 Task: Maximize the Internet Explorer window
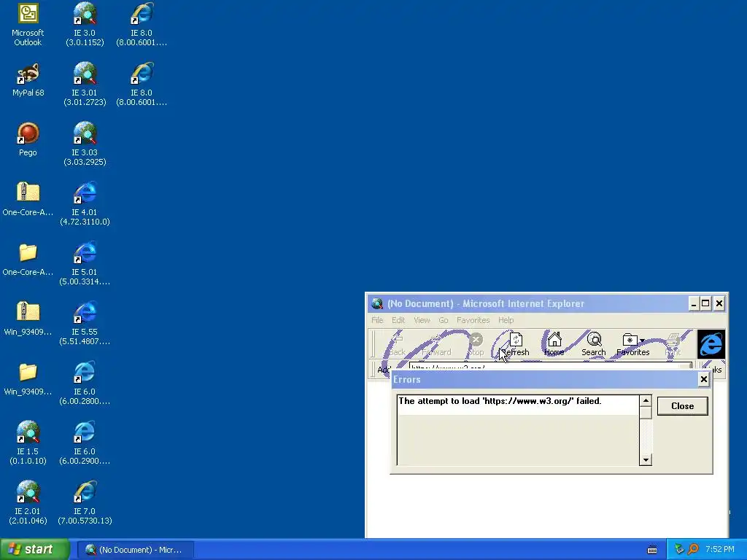point(705,303)
